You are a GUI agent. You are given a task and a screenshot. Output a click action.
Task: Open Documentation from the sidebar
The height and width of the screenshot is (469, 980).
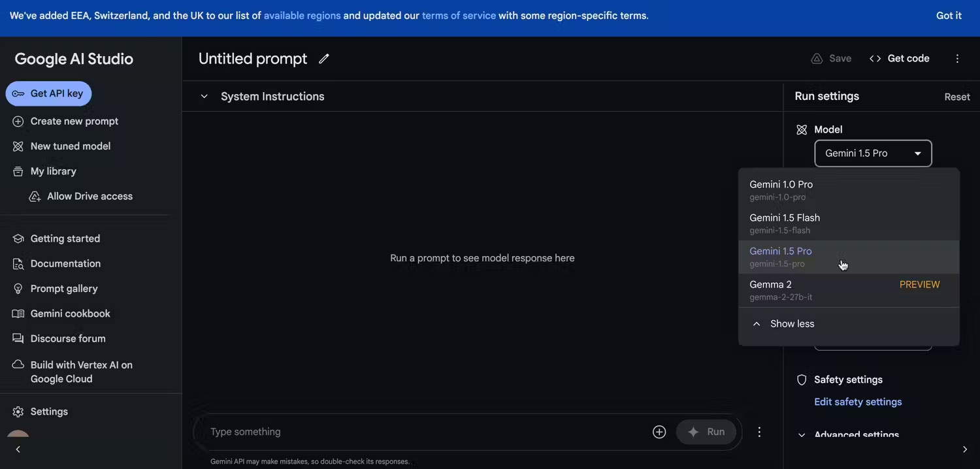(x=65, y=263)
